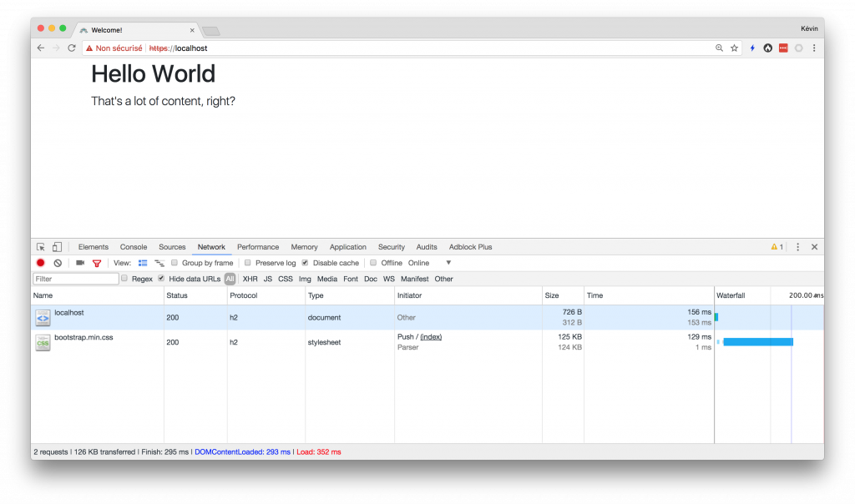Click the red record network log button
Screen dimensions: 855x504
click(x=40, y=263)
